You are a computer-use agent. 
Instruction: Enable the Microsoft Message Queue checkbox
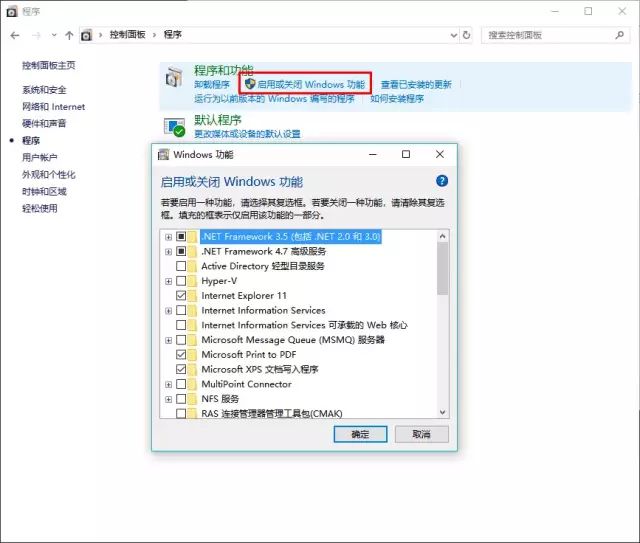(x=181, y=340)
